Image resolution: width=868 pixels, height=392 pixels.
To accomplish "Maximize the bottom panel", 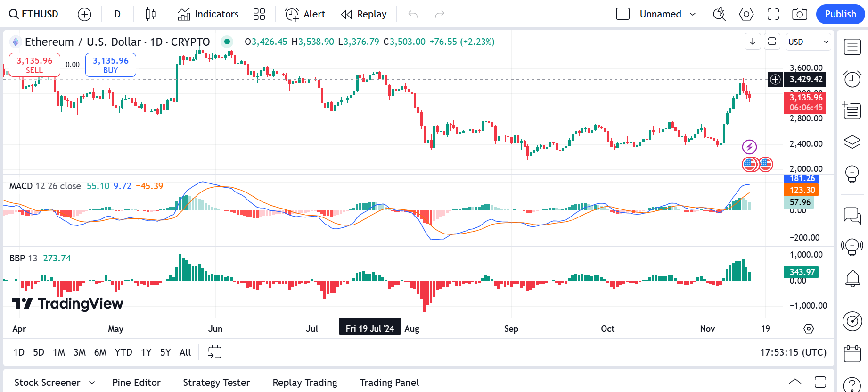I will click(820, 382).
